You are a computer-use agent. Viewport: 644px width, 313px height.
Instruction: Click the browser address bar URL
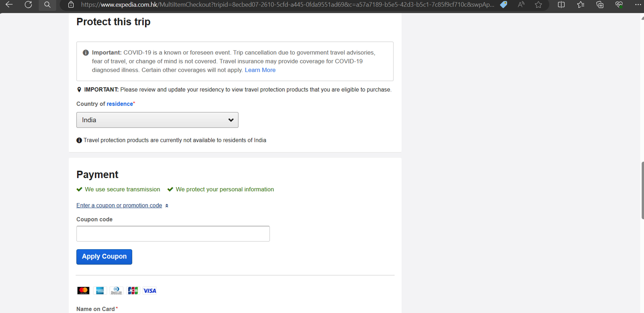tap(287, 5)
